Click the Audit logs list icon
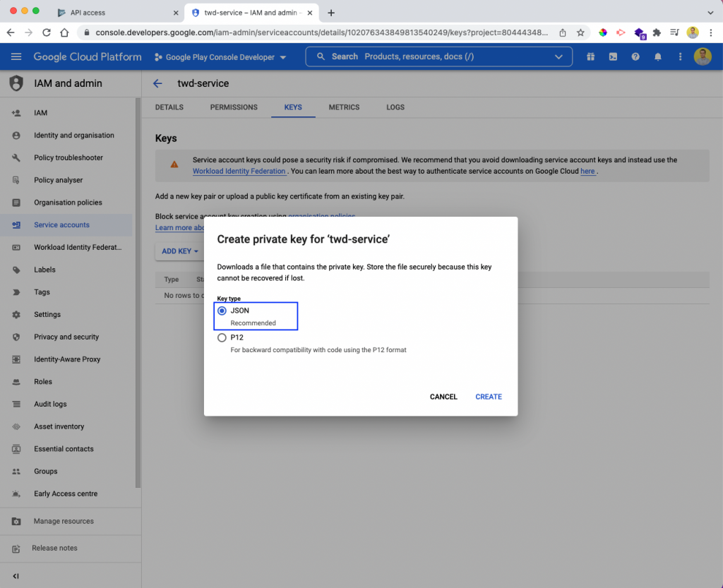Screen dimensions: 723x588 (16, 404)
